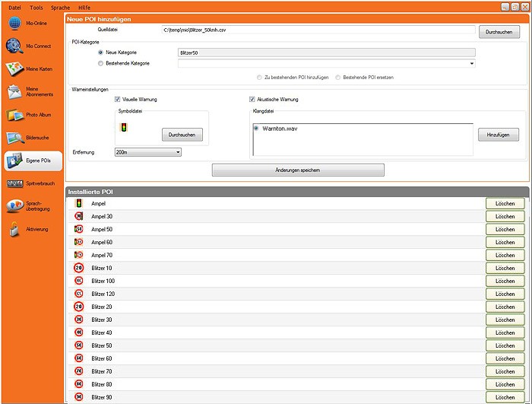Click the Sprachübertragung icon
This screenshot has width=532, height=404.
pos(15,206)
